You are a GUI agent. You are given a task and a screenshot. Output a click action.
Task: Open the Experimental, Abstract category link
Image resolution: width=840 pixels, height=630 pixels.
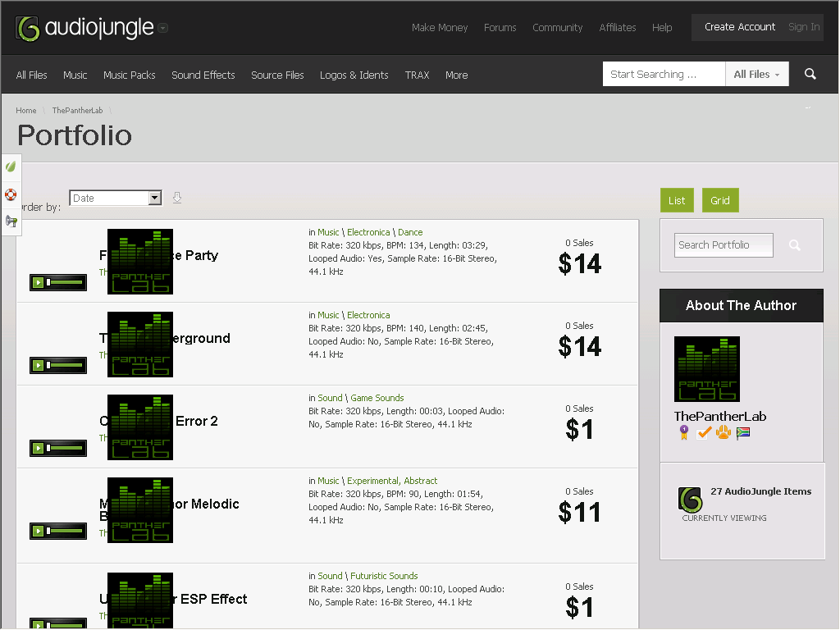point(391,481)
